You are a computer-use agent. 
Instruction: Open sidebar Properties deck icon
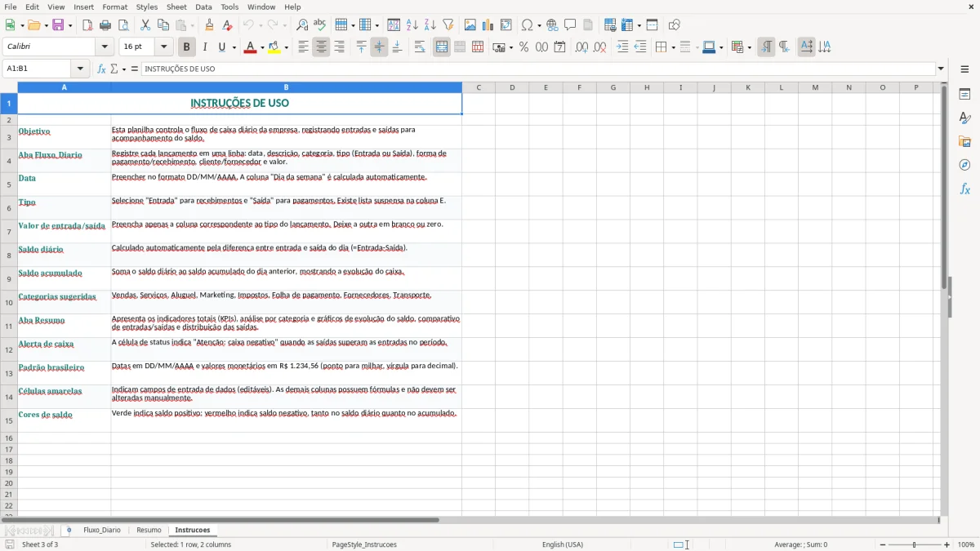(964, 95)
